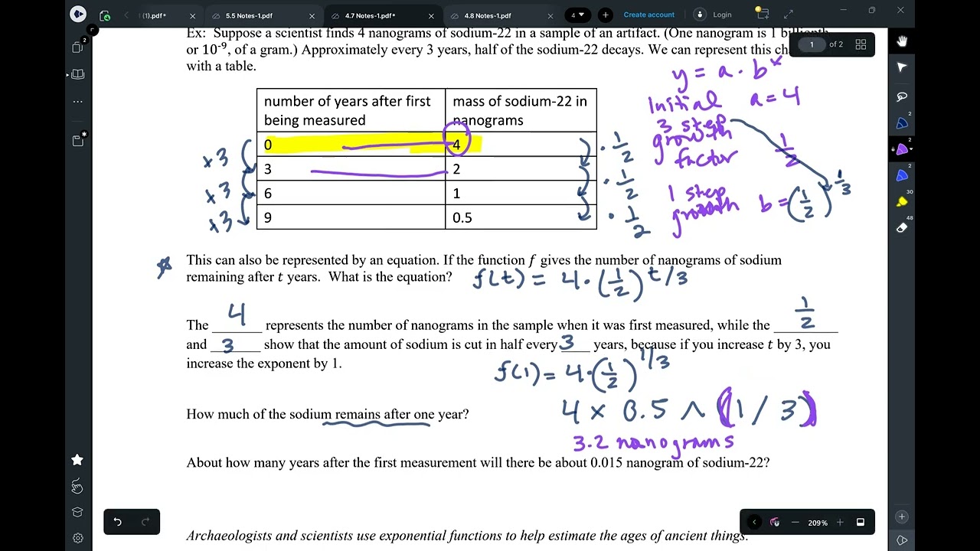Click the 209% zoom level
The image size is (980, 551).
818,523
